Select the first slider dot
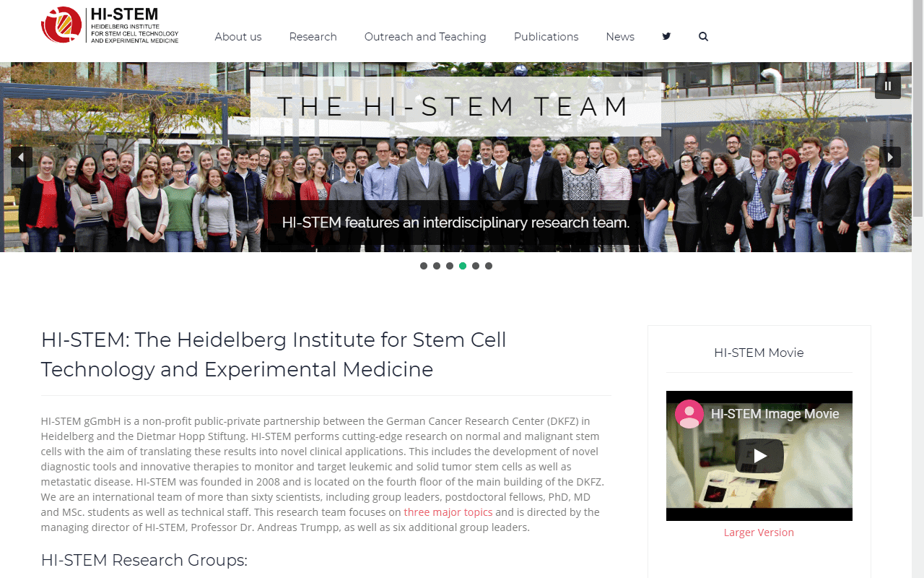 click(424, 266)
